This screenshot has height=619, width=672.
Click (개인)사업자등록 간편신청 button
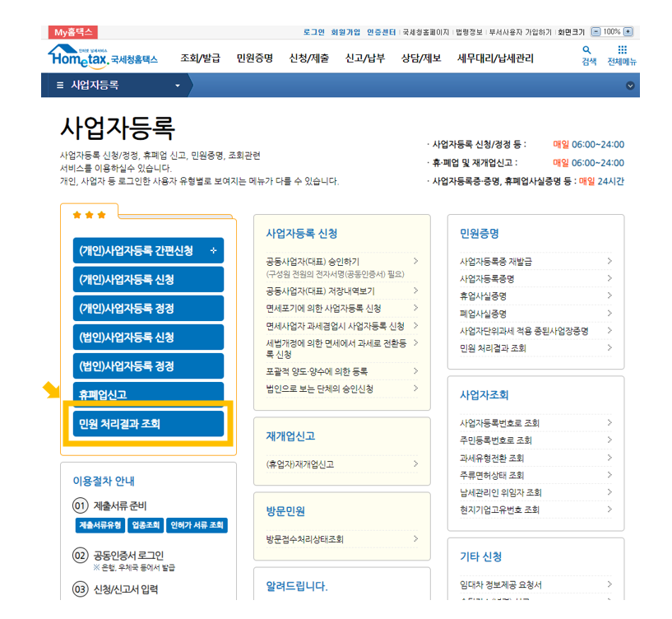point(148,250)
